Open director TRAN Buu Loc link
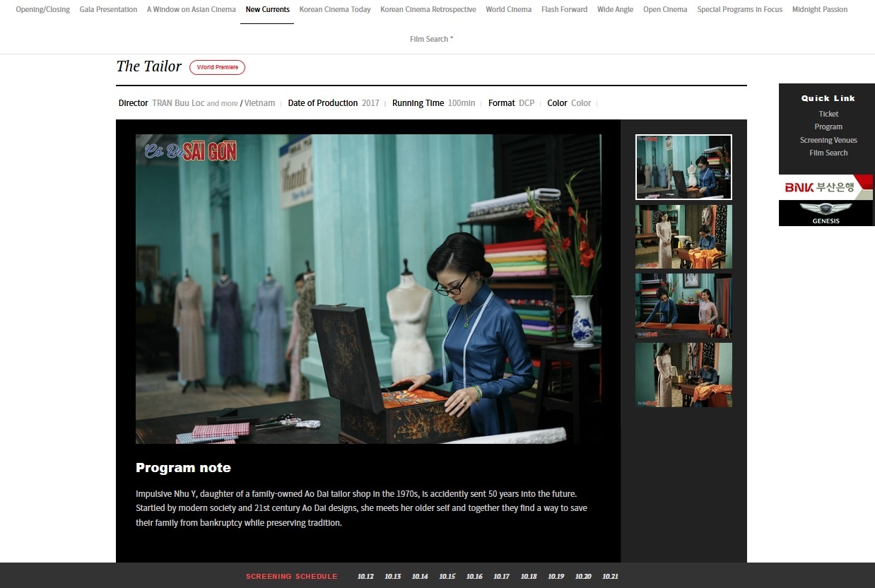This screenshot has width=875, height=588. (x=178, y=103)
